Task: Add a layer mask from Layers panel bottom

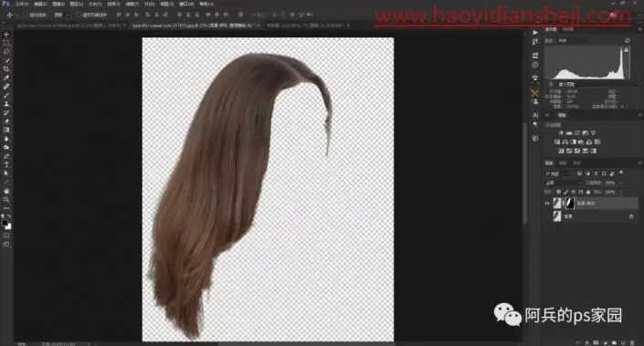Action: pos(596,342)
